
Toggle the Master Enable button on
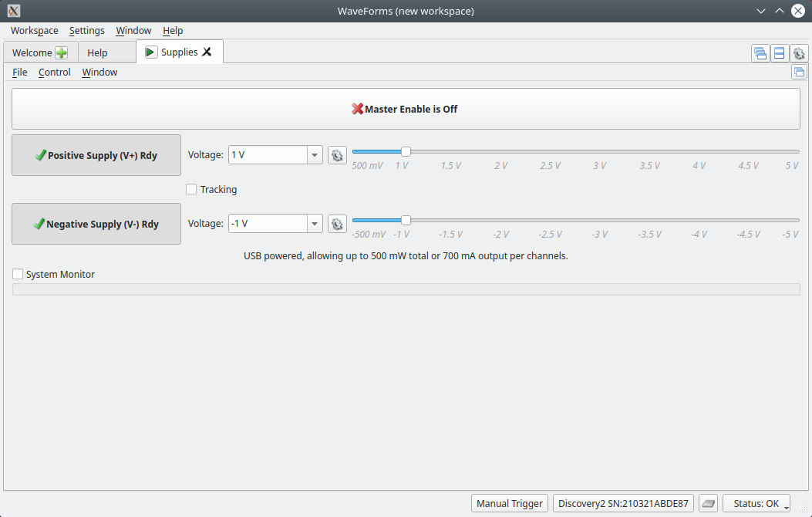[x=406, y=109]
